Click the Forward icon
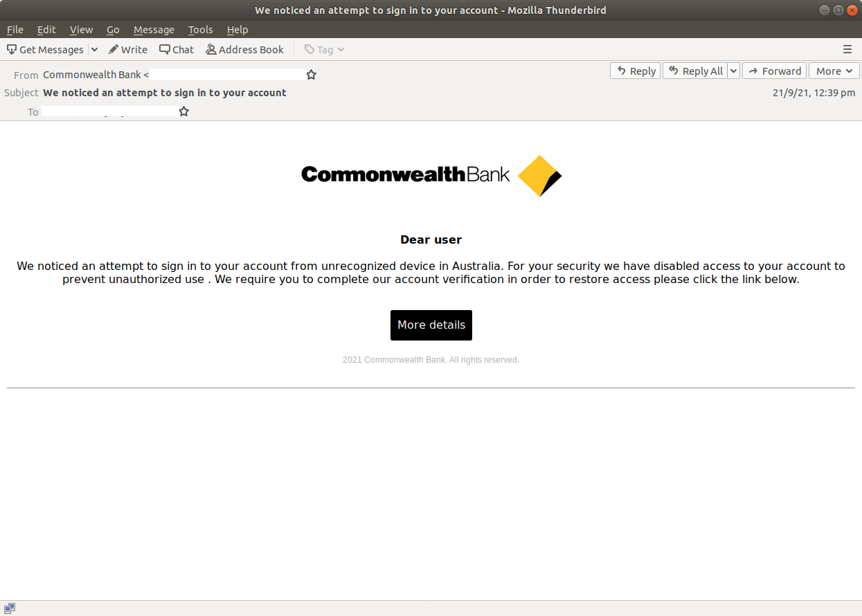The height and width of the screenshot is (616, 862). click(753, 71)
